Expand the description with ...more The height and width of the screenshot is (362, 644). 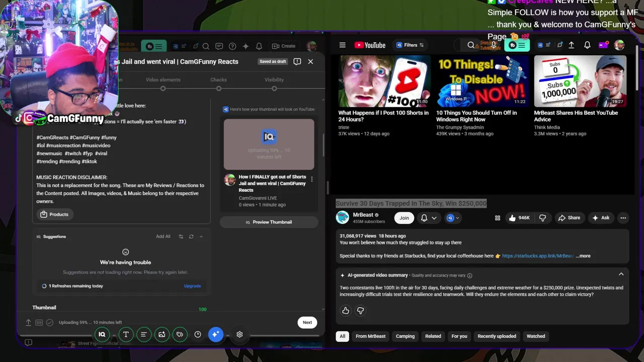point(583,256)
